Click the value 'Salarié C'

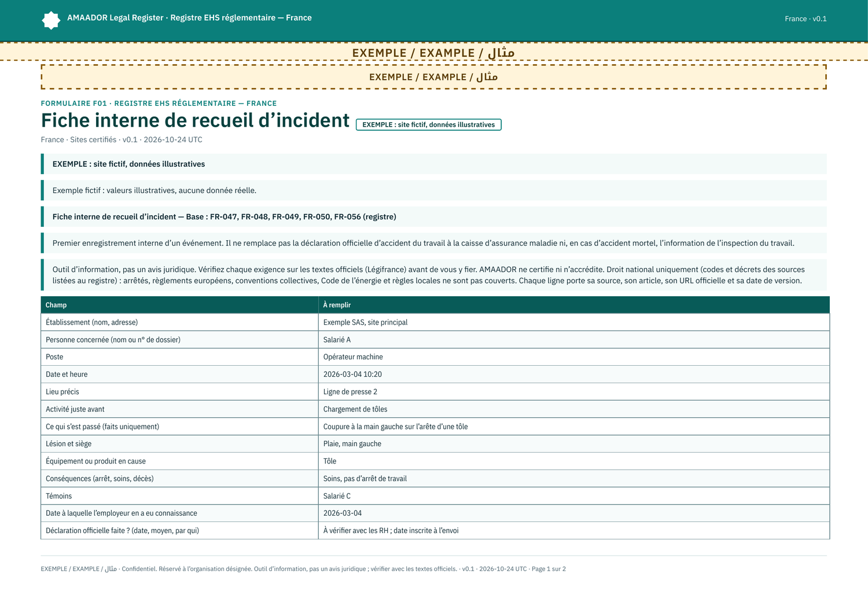point(337,496)
